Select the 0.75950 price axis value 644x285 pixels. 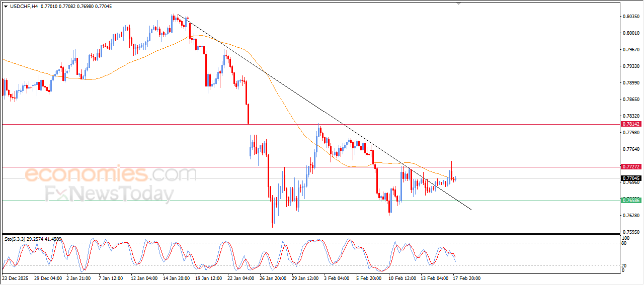(x=631, y=232)
